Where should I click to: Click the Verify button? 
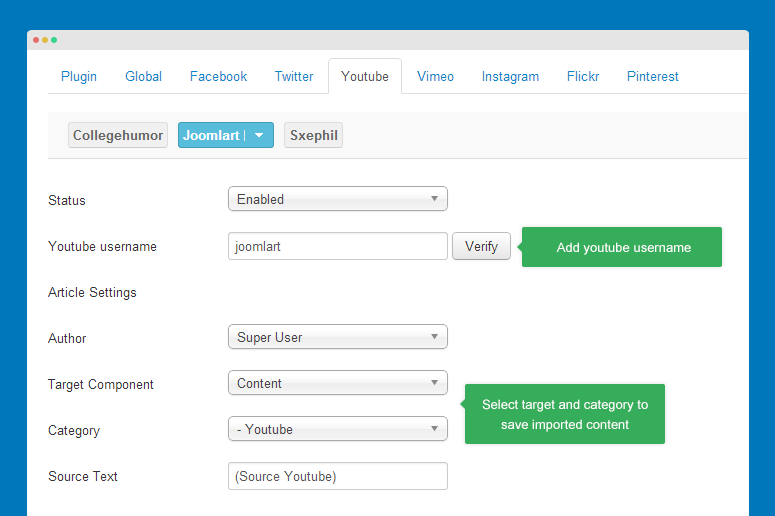[481, 246]
